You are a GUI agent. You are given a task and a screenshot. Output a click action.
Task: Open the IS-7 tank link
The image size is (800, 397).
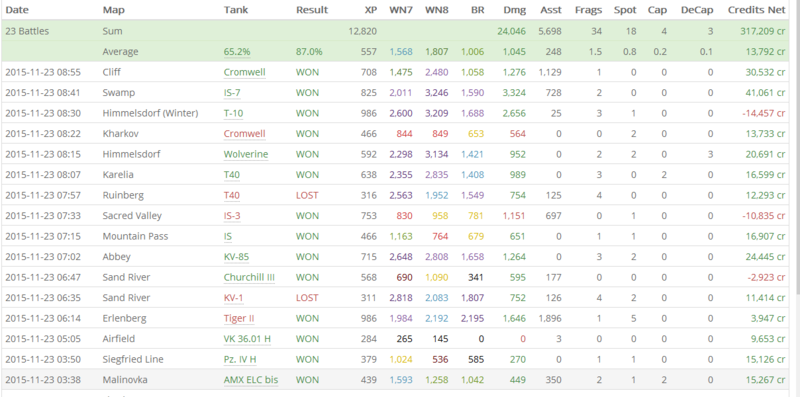tap(232, 93)
